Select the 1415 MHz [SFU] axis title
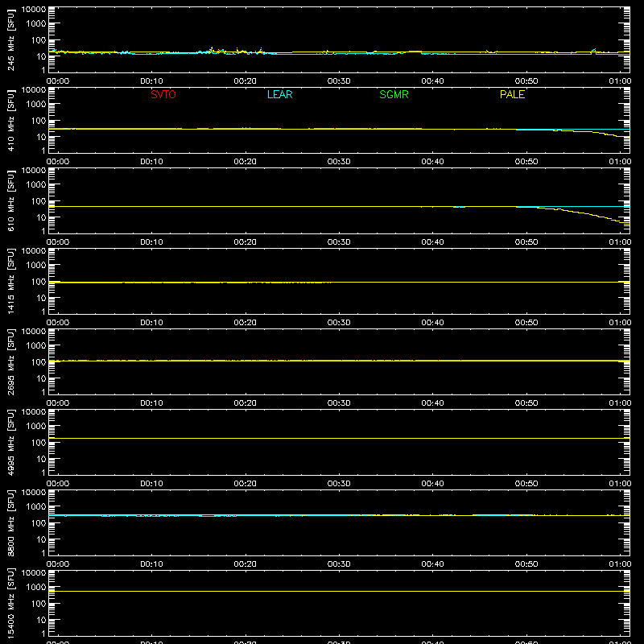Image resolution: width=644 pixels, height=644 pixels. tap(10, 281)
